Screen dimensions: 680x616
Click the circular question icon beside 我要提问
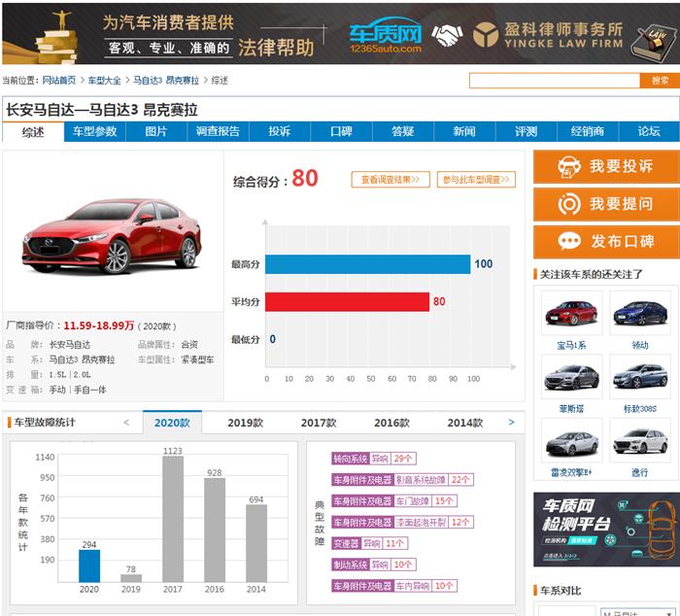click(569, 204)
